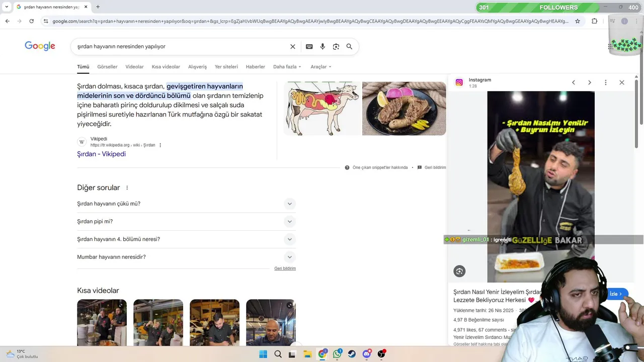Switch to the Görseller tab
Image resolution: width=644 pixels, height=362 pixels.
pos(107,67)
